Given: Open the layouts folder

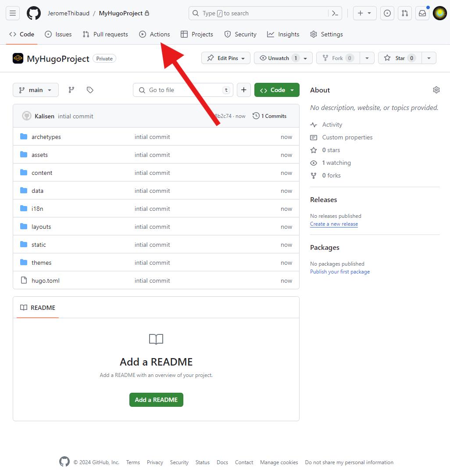Looking at the screenshot, I should point(41,227).
